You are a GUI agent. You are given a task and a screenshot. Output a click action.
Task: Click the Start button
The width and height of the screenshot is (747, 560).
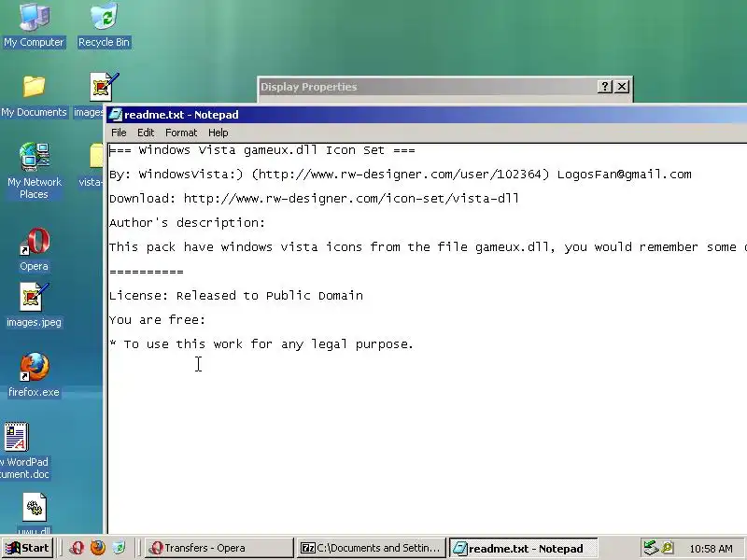27,548
